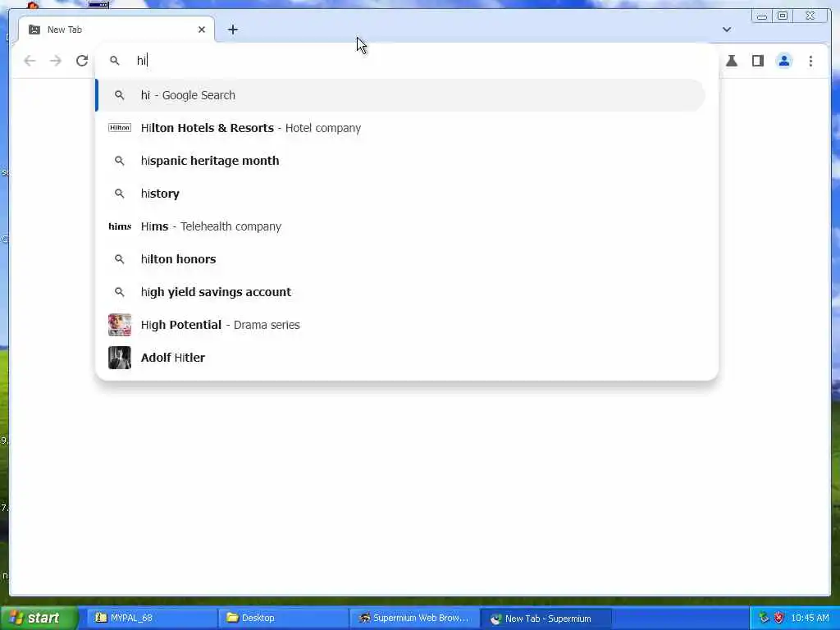Image resolution: width=840 pixels, height=630 pixels.
Task: Click the search magnifier in address bar
Action: 115,61
